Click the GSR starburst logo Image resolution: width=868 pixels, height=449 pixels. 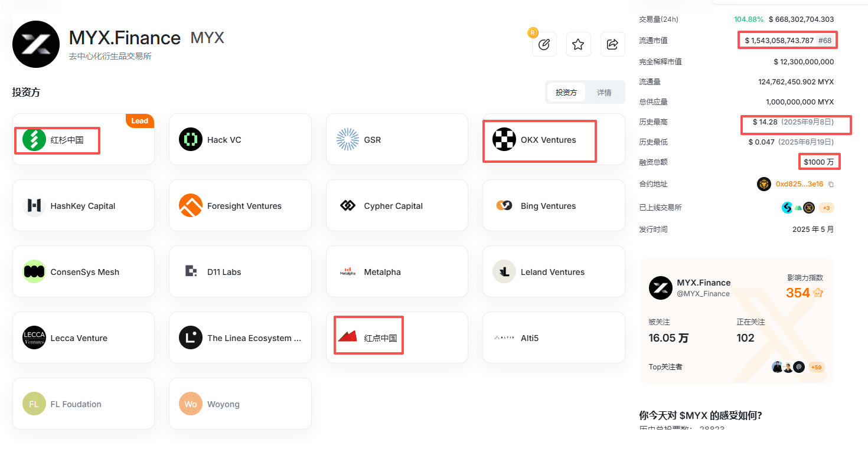[348, 140]
